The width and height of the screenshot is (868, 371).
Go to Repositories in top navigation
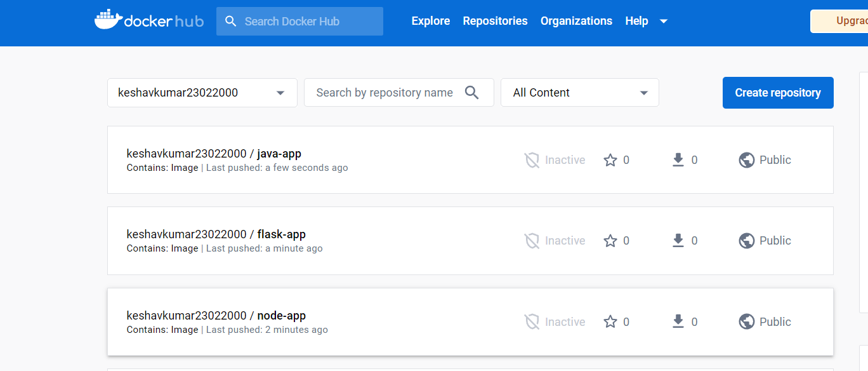496,21
